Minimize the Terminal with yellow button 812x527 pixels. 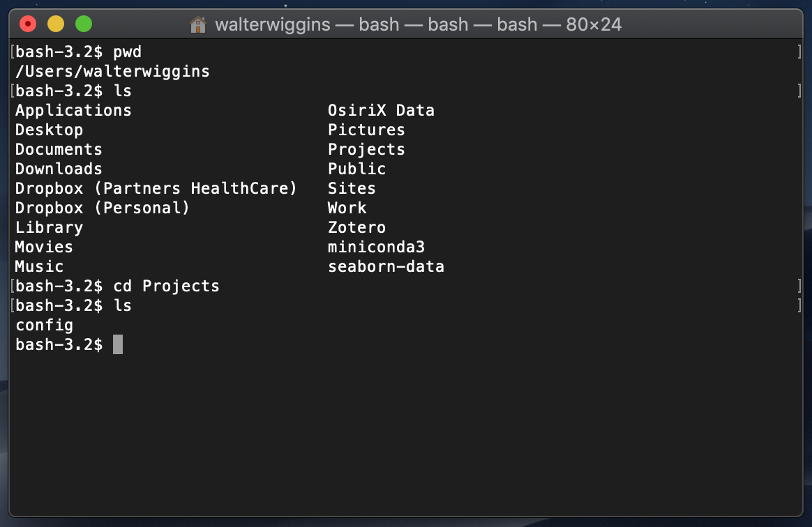tap(56, 24)
